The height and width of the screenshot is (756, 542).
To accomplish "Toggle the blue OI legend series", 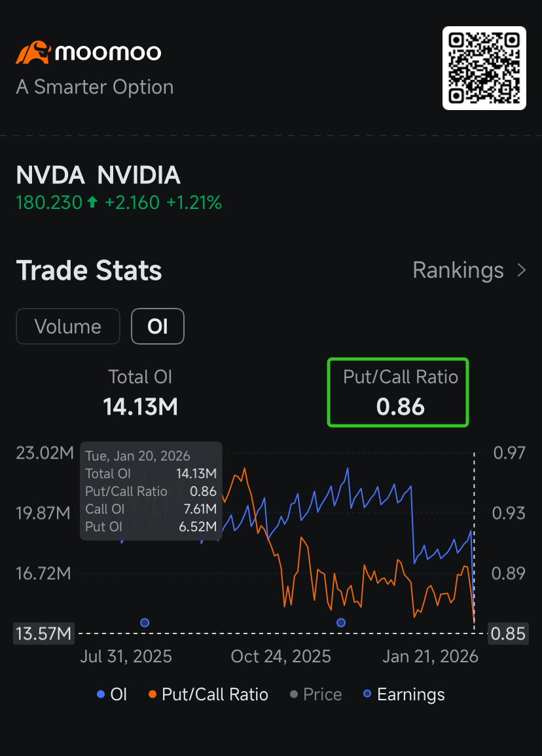I will click(112, 694).
